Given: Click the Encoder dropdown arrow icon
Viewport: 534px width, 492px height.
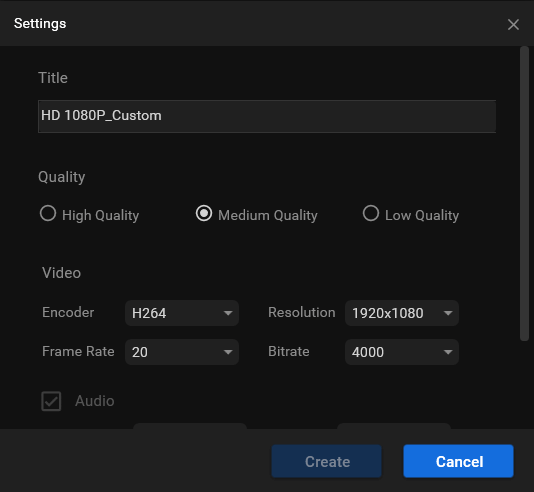Looking at the screenshot, I should coord(228,313).
